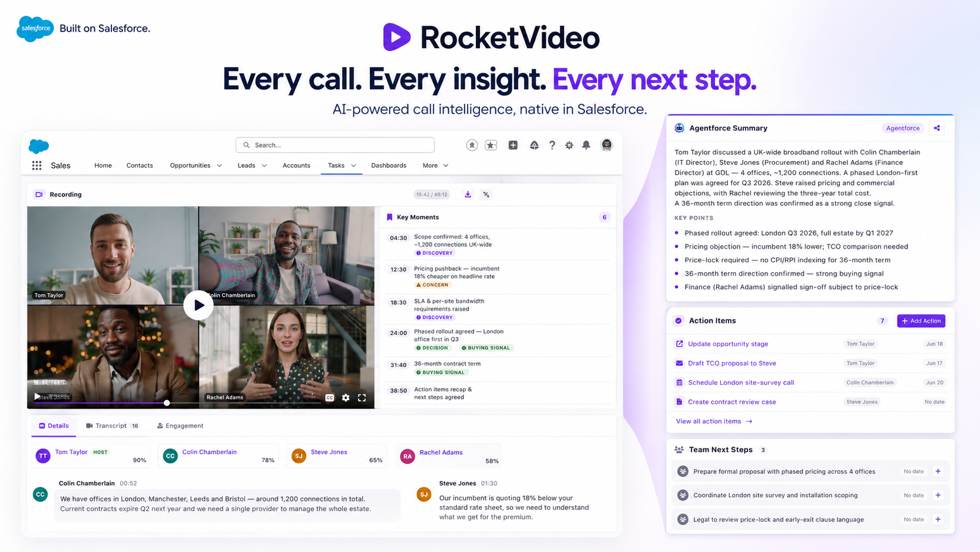
Task: Click the video progress bar handle
Action: point(167,403)
